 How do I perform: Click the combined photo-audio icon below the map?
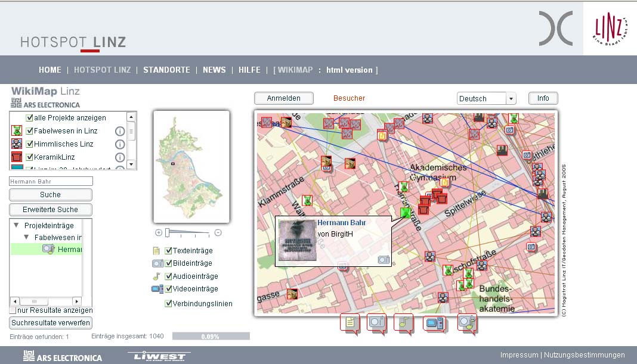pyautogui.click(x=467, y=322)
